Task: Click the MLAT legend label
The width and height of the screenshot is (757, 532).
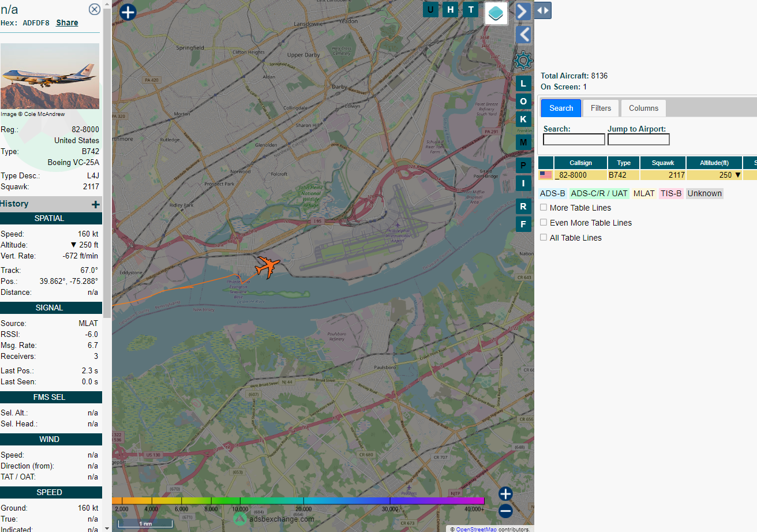Action: [x=644, y=193]
